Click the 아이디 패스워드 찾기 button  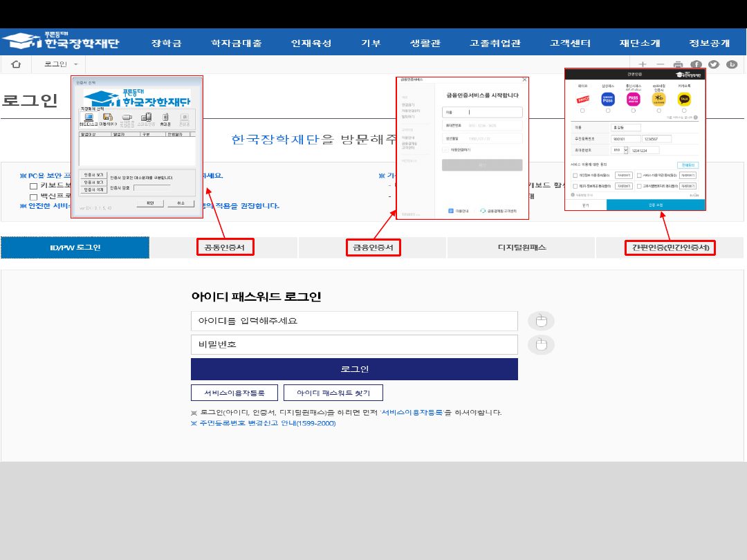point(333,393)
